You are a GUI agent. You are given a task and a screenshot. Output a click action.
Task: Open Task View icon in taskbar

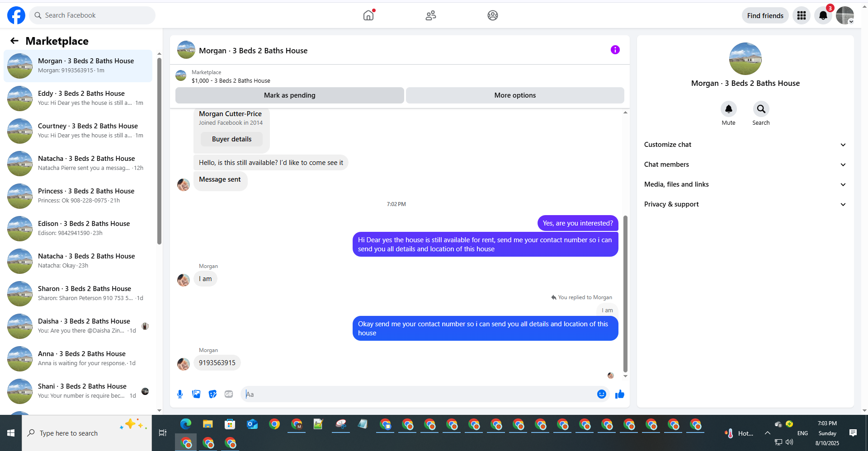(x=163, y=433)
